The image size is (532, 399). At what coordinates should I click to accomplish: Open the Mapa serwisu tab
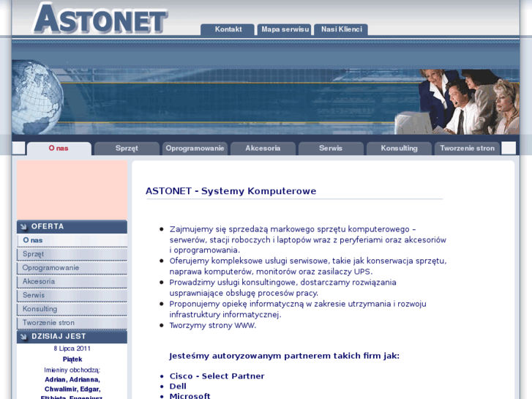click(285, 29)
